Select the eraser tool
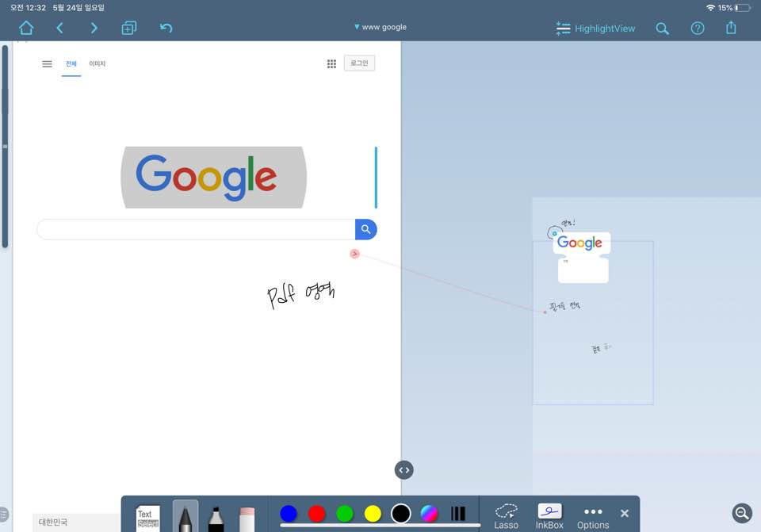 pos(247,519)
